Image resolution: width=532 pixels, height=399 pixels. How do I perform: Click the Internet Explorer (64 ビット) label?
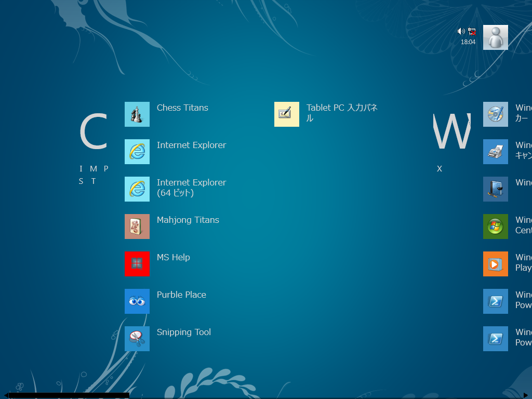point(191,188)
